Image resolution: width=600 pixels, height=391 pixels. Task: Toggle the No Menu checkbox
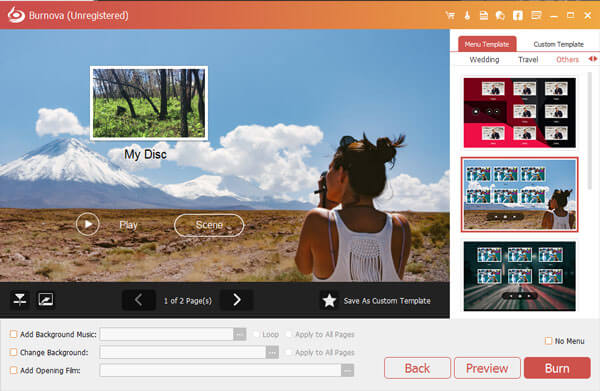pos(548,340)
